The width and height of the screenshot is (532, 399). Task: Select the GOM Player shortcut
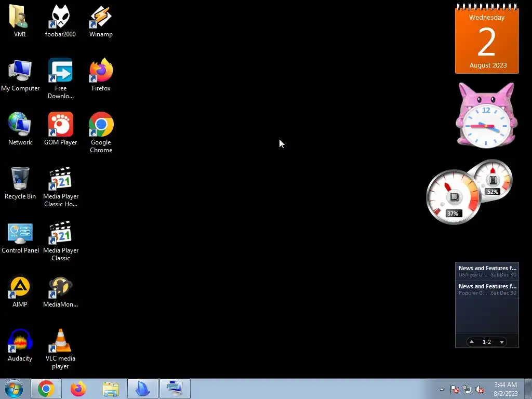(60, 129)
